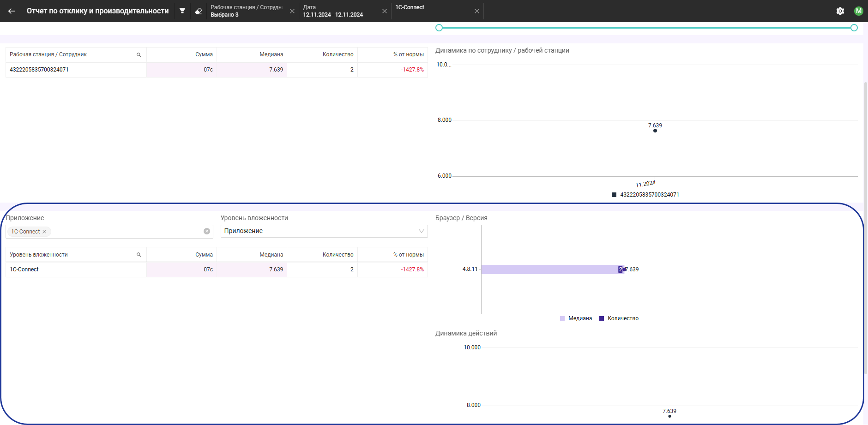The image size is (868, 425).
Task: Click the 07с cell in the top table
Action: (181, 70)
